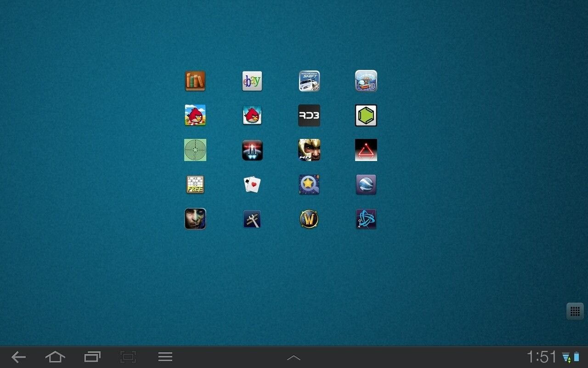
Task: Launch the golden helmet warrior HD game
Action: click(309, 150)
